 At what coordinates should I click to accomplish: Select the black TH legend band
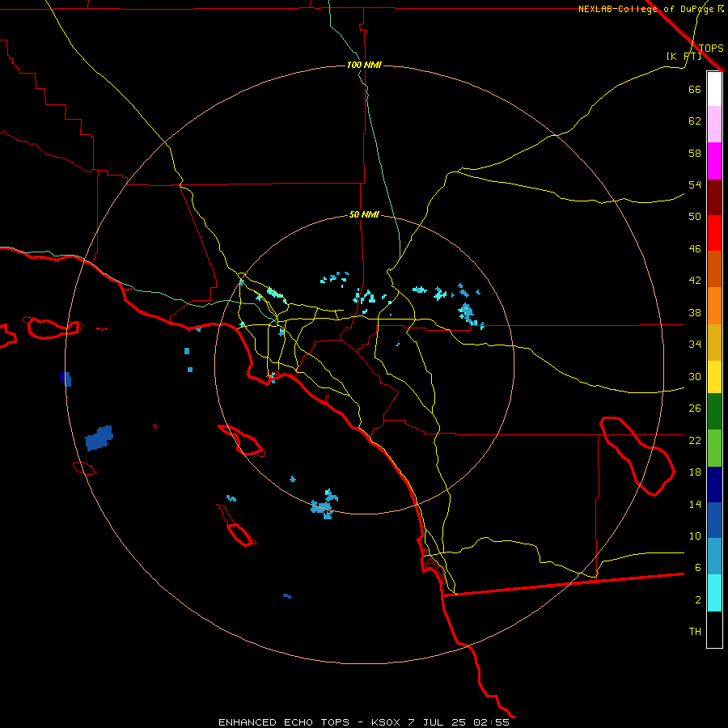[x=714, y=629]
